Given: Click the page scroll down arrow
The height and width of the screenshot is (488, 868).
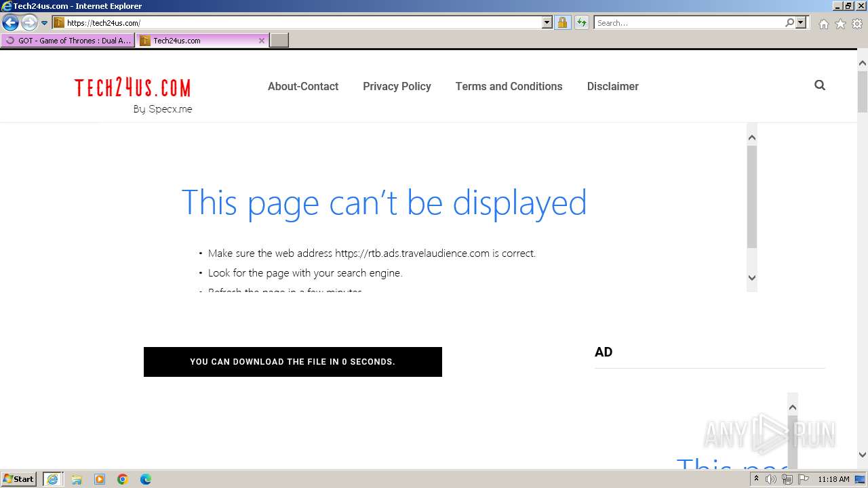Looking at the screenshot, I should (x=863, y=455).
